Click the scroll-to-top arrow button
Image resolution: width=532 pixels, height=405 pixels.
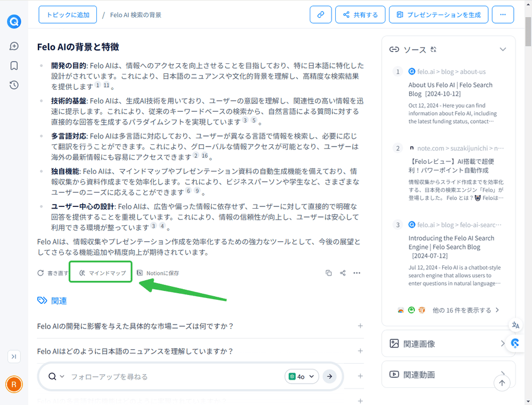502,383
